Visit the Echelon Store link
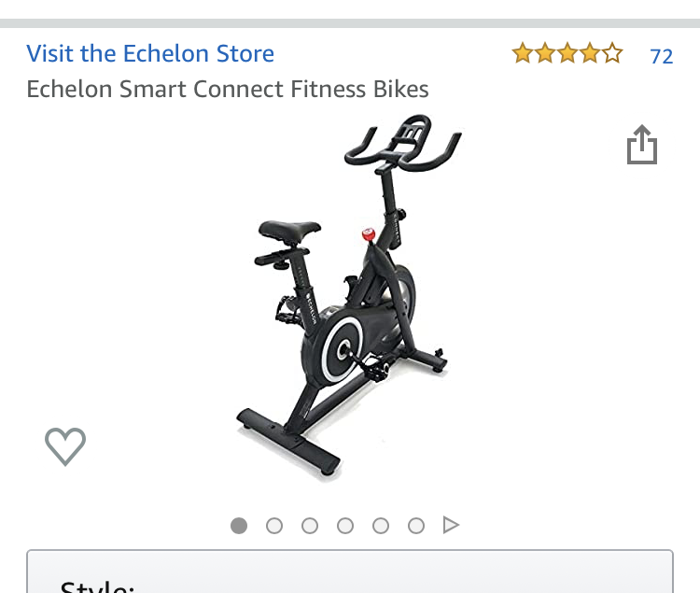Viewport: 700px width, 593px height. [x=150, y=53]
